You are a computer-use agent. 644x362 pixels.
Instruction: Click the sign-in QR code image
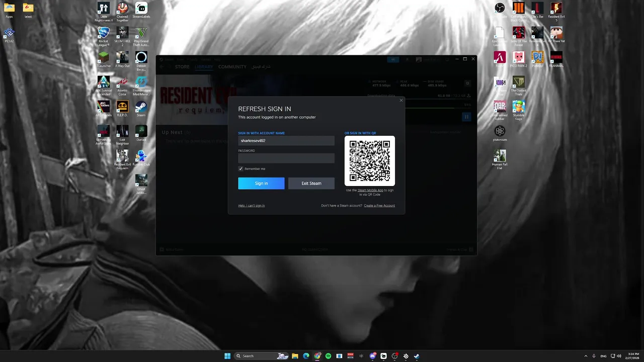pos(370,161)
